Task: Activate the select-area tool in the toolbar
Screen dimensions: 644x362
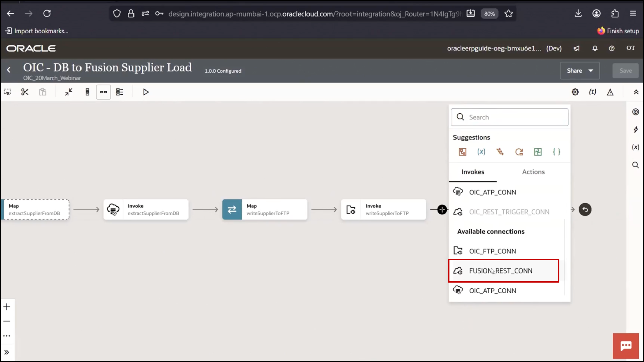Action: point(7,92)
